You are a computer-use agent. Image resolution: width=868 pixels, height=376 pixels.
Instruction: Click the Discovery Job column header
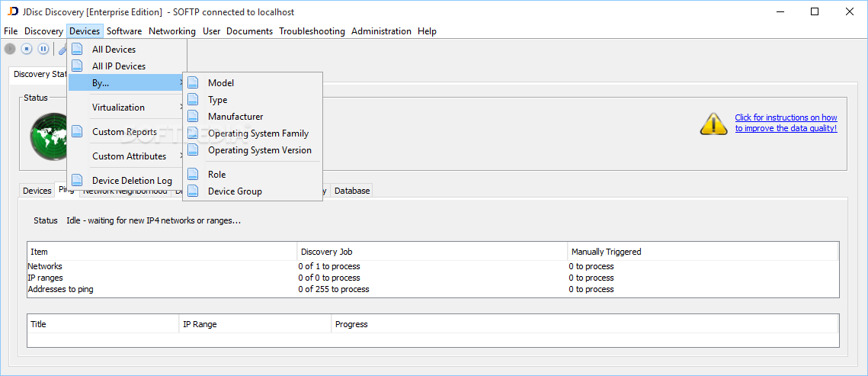point(432,252)
